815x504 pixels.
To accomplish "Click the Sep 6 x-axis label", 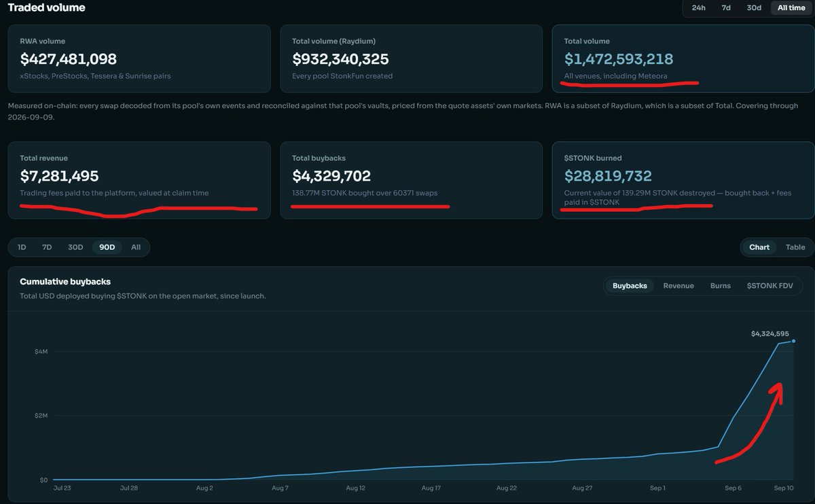I will pyautogui.click(x=733, y=488).
